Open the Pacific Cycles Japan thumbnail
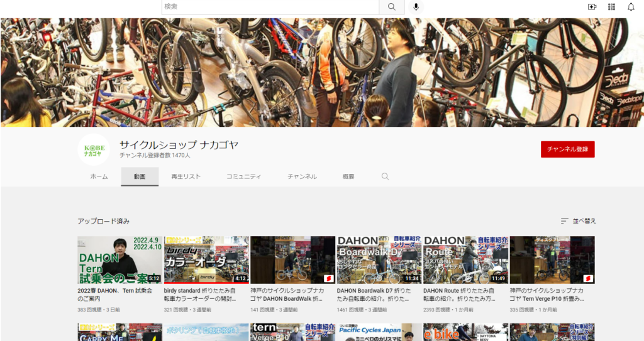This screenshot has width=644, height=341. pyautogui.click(x=379, y=332)
